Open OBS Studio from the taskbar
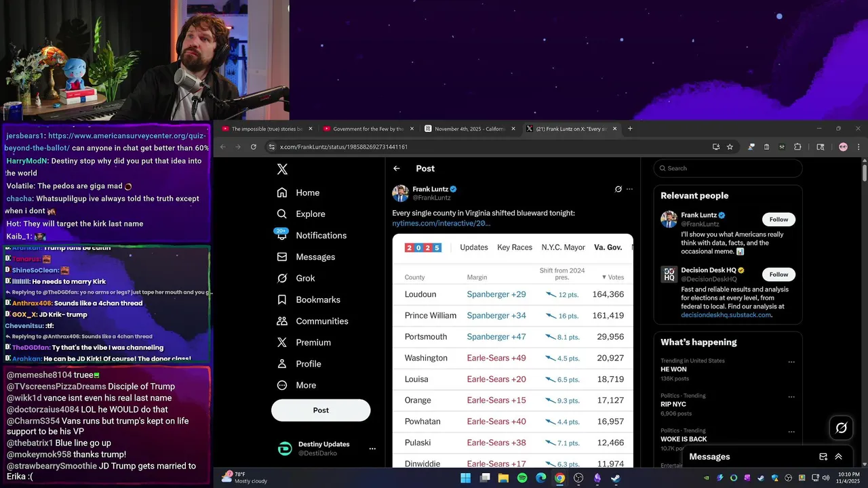 578,478
